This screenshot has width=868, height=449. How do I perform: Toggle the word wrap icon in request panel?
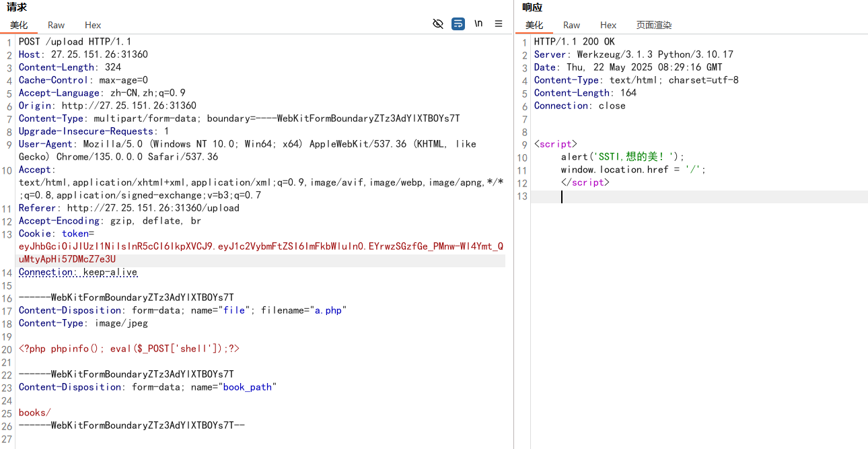458,24
